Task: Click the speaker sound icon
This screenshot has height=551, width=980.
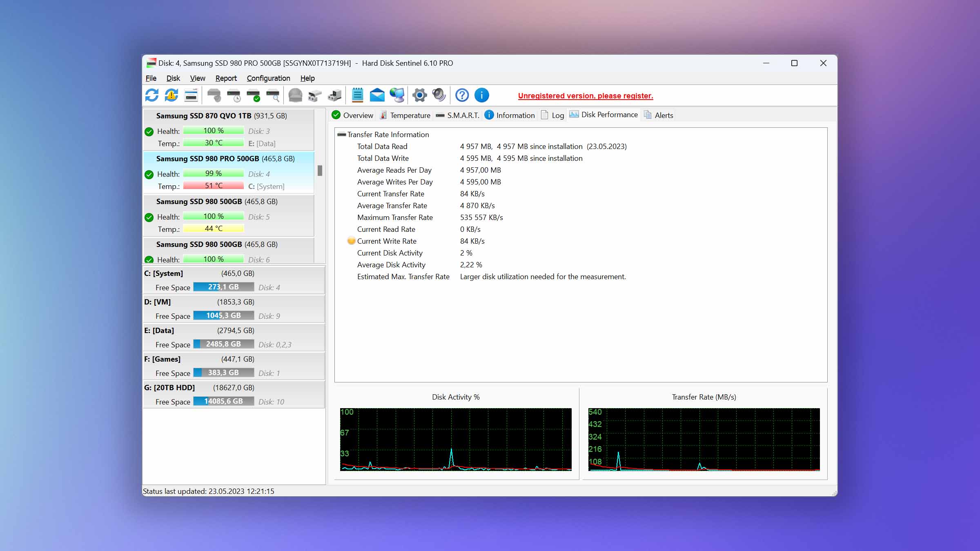Action: point(439,96)
